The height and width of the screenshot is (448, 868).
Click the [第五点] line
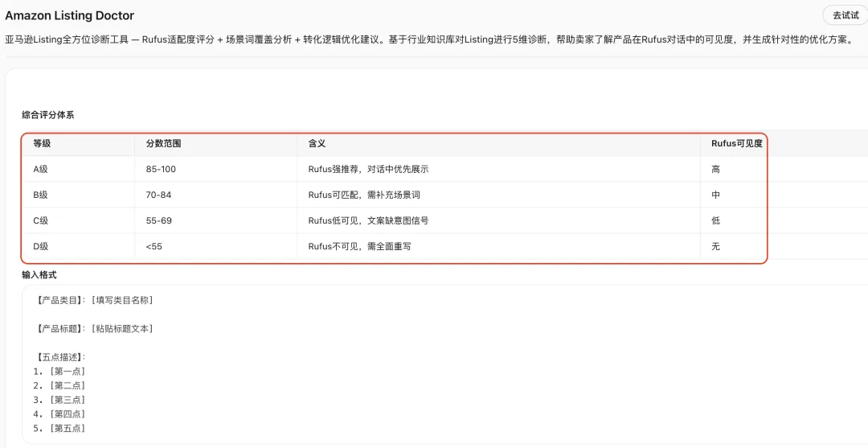59,428
